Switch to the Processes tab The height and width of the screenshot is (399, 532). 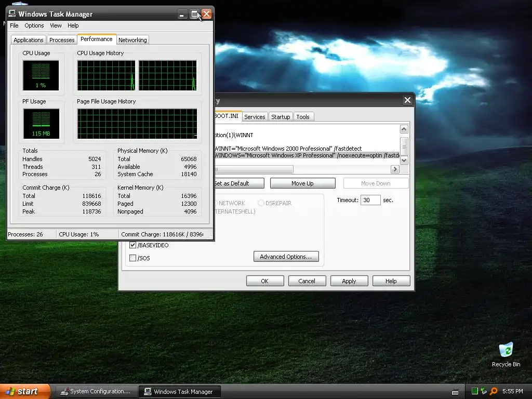(x=62, y=40)
